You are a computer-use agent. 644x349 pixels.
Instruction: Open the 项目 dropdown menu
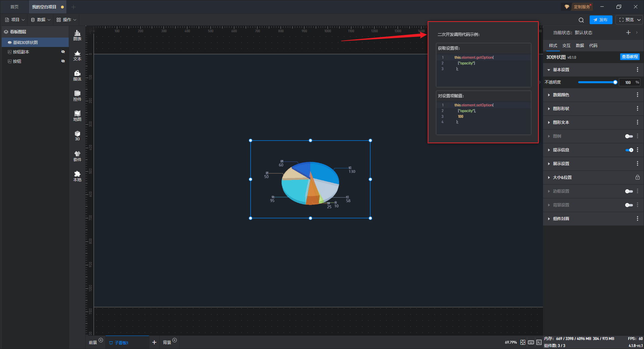[x=15, y=20]
